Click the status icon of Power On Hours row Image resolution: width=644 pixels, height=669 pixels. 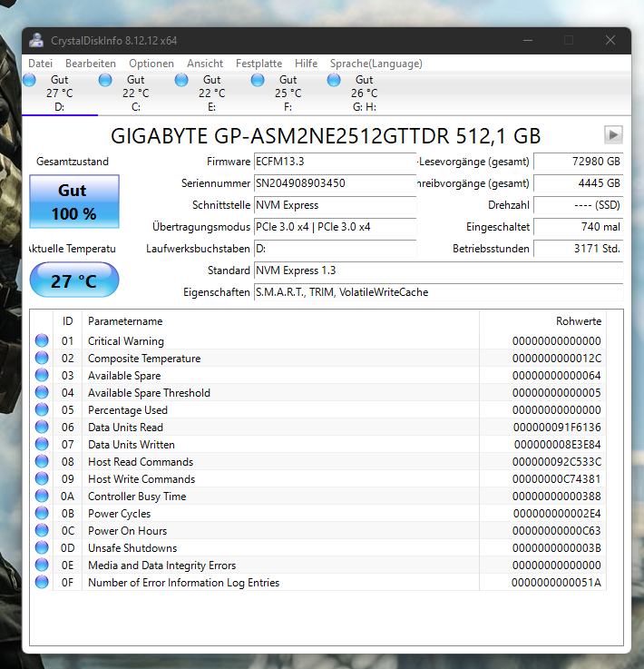[x=42, y=530]
